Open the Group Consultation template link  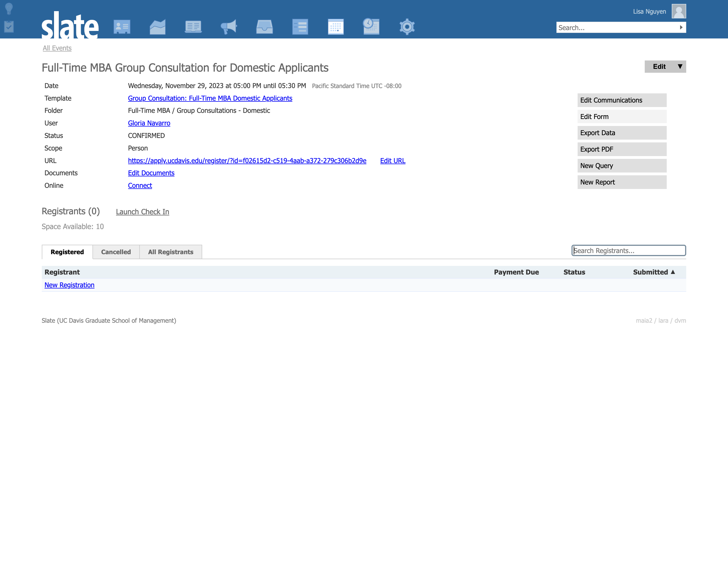tap(210, 98)
